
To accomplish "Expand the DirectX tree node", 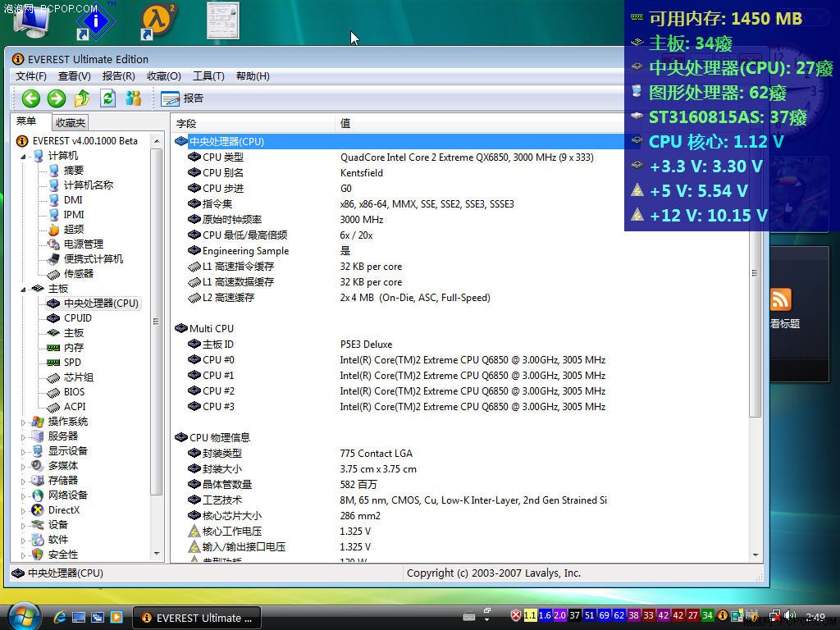I will (23, 510).
